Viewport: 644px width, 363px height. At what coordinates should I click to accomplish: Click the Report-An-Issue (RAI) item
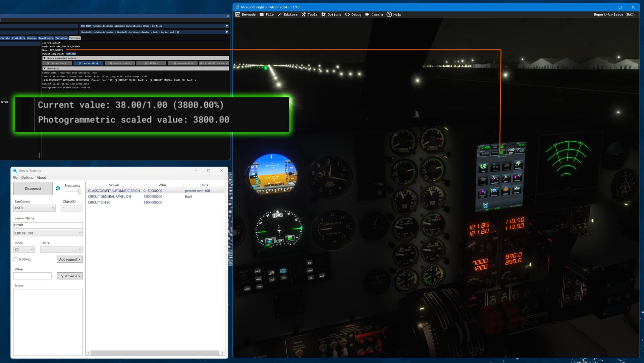[x=614, y=14]
